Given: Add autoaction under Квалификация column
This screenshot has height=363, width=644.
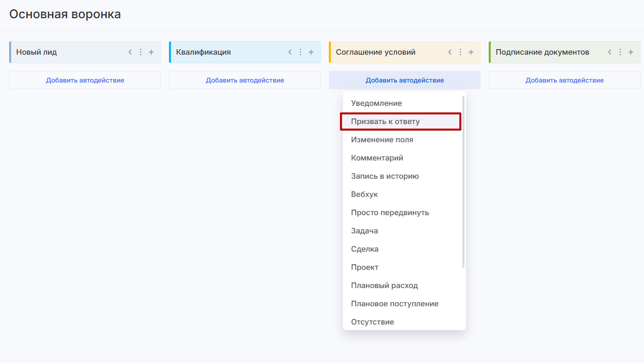Looking at the screenshot, I should 245,80.
